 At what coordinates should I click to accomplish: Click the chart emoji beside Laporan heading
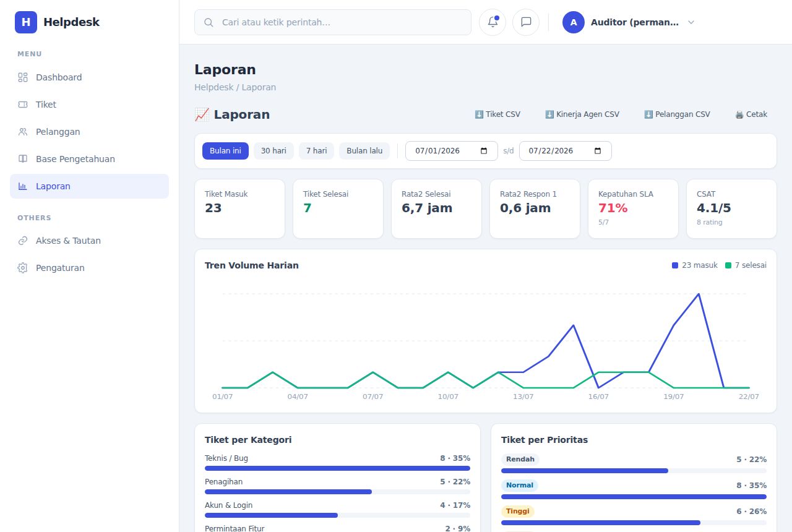coord(202,114)
